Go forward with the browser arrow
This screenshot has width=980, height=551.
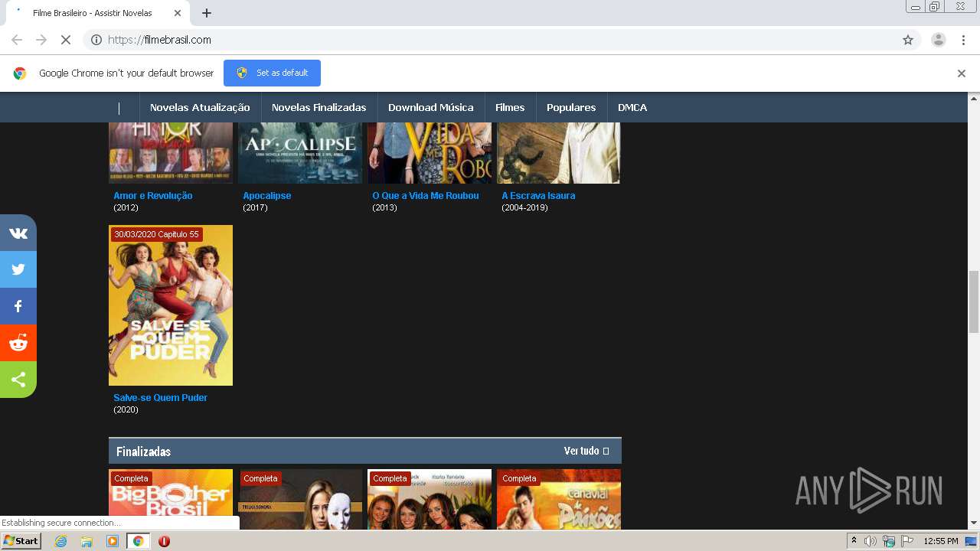pos(41,40)
